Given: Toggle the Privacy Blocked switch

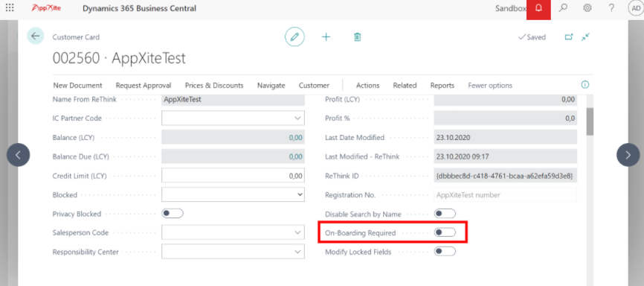Looking at the screenshot, I should coord(173,214).
